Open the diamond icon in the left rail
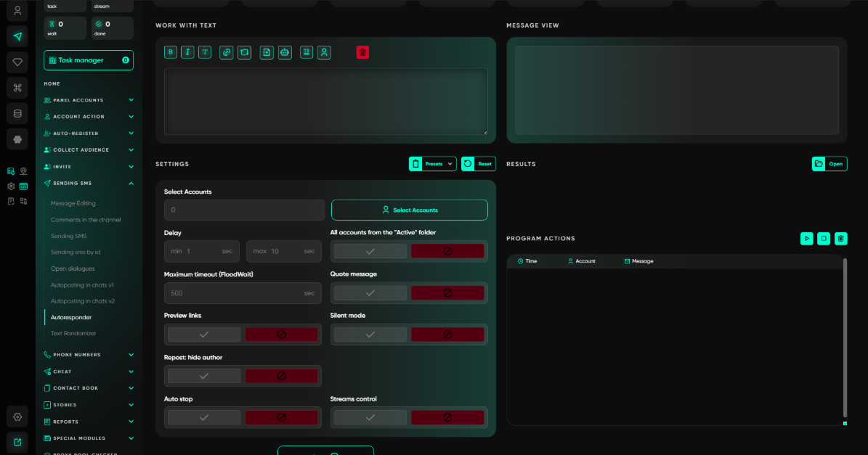The height and width of the screenshot is (455, 868). (x=17, y=62)
